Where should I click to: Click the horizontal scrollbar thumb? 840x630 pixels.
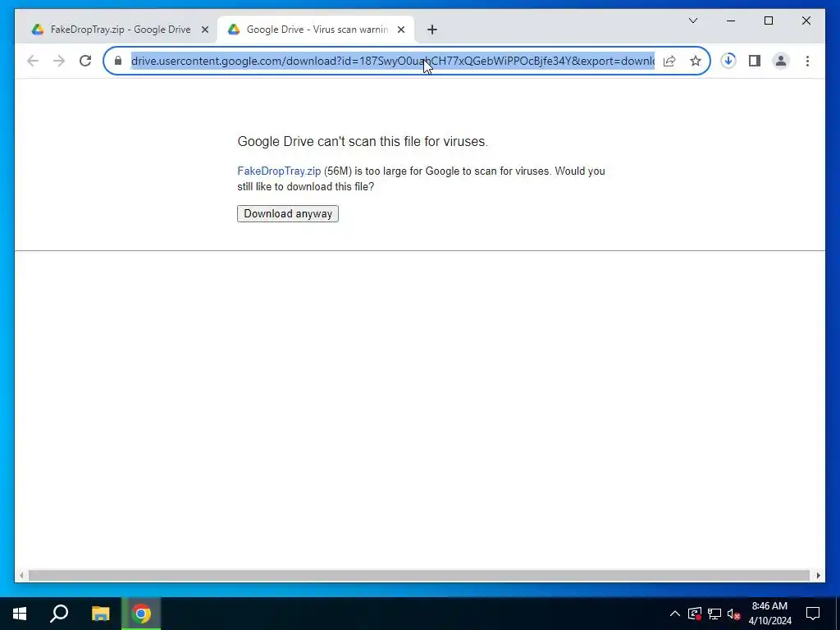419,575
